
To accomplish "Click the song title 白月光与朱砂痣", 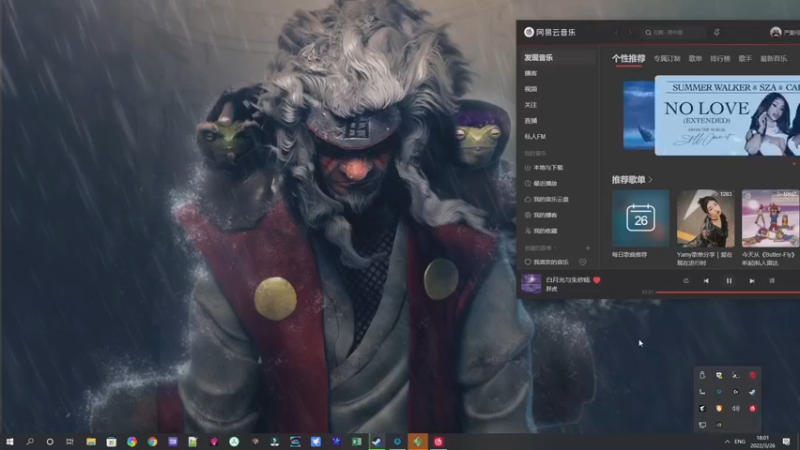I will (x=568, y=280).
